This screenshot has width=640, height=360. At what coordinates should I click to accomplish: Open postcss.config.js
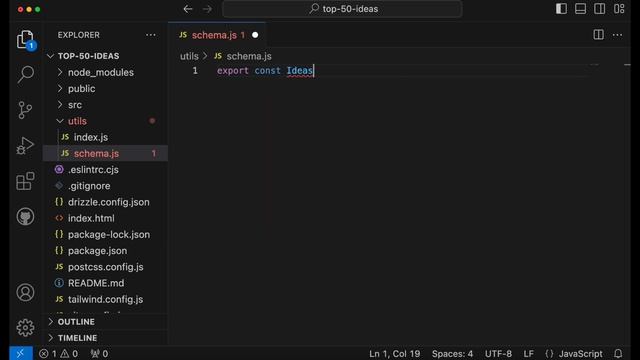(x=105, y=267)
